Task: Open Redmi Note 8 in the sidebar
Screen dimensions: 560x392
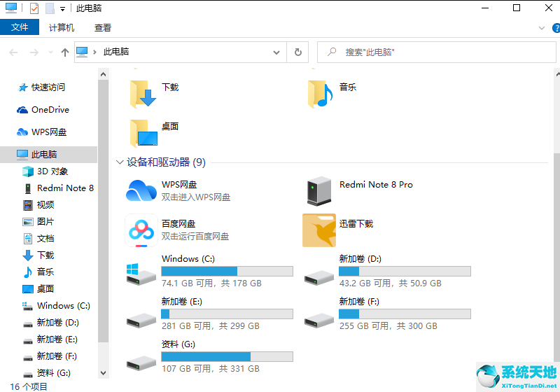Action: click(59, 188)
